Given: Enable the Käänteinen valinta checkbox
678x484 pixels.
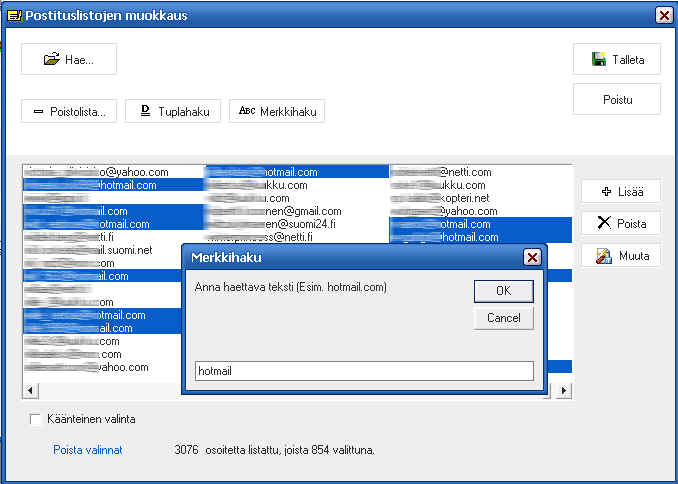Looking at the screenshot, I should (x=36, y=419).
